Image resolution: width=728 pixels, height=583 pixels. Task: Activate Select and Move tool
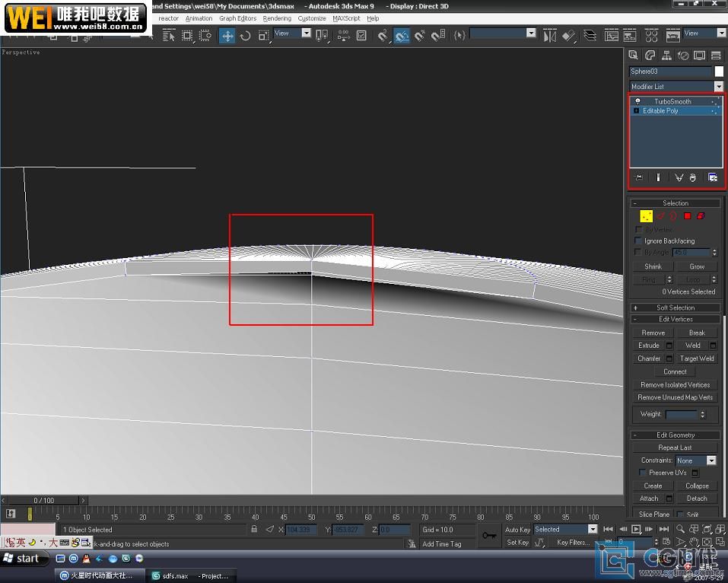[x=227, y=36]
